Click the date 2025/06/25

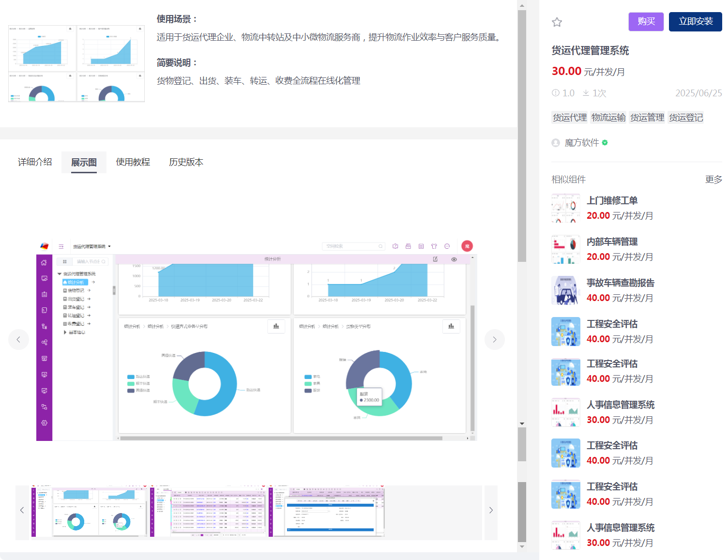[698, 93]
